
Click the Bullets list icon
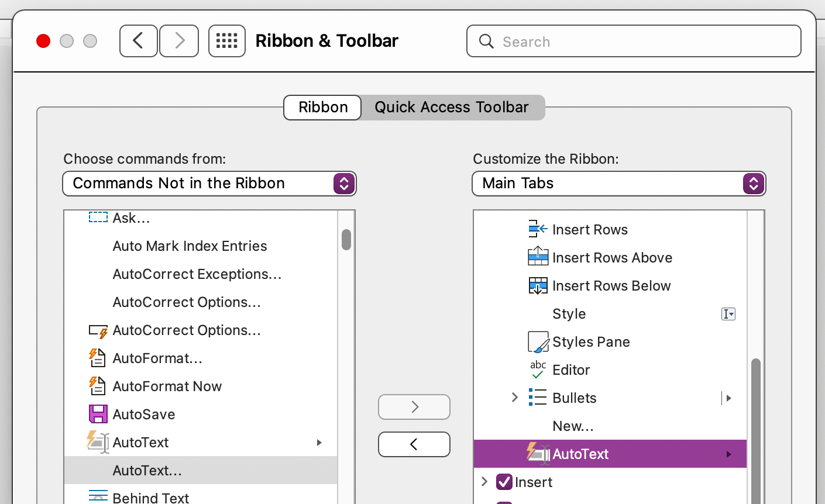click(x=538, y=398)
